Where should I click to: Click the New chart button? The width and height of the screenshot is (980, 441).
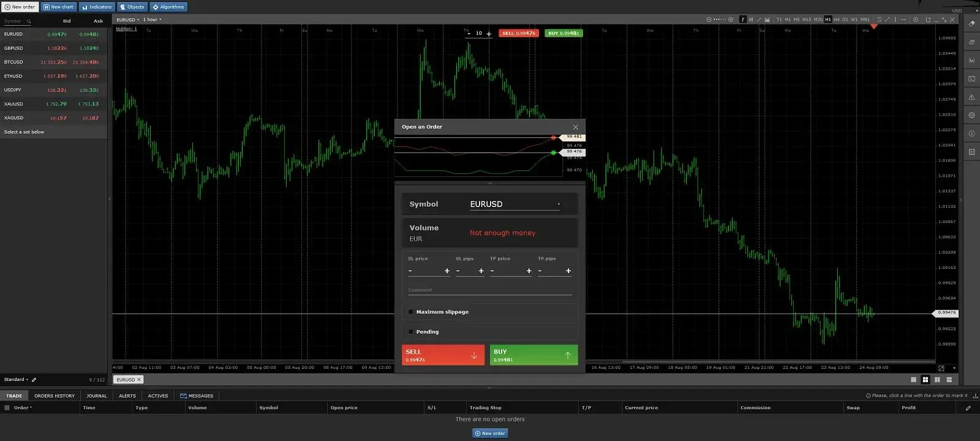58,7
